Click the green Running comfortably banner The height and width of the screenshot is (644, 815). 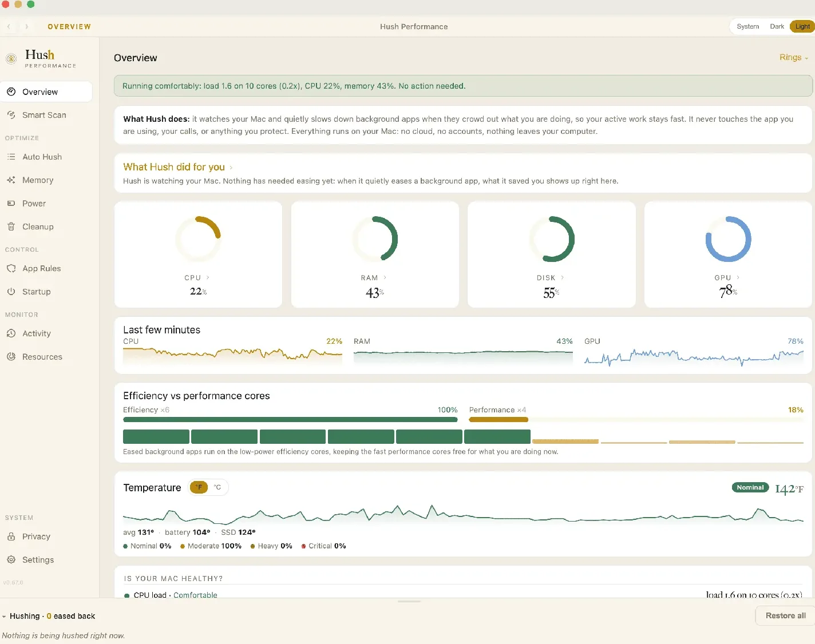click(463, 86)
